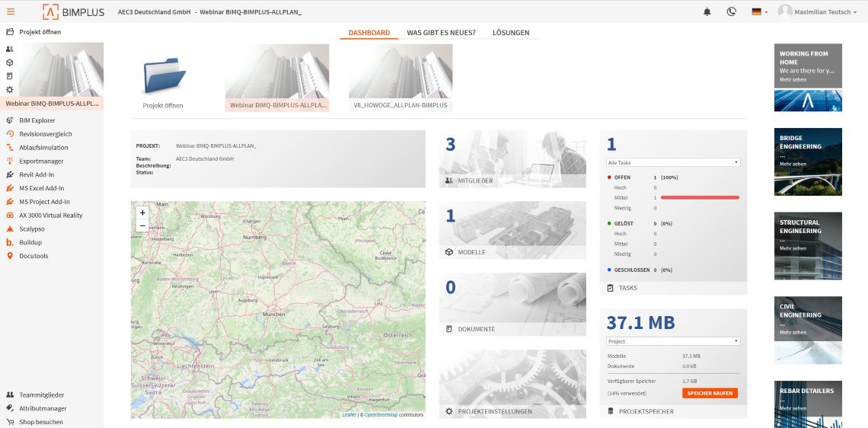Click the BIMPLUS logo
The width and height of the screenshot is (868, 428).
click(x=74, y=11)
